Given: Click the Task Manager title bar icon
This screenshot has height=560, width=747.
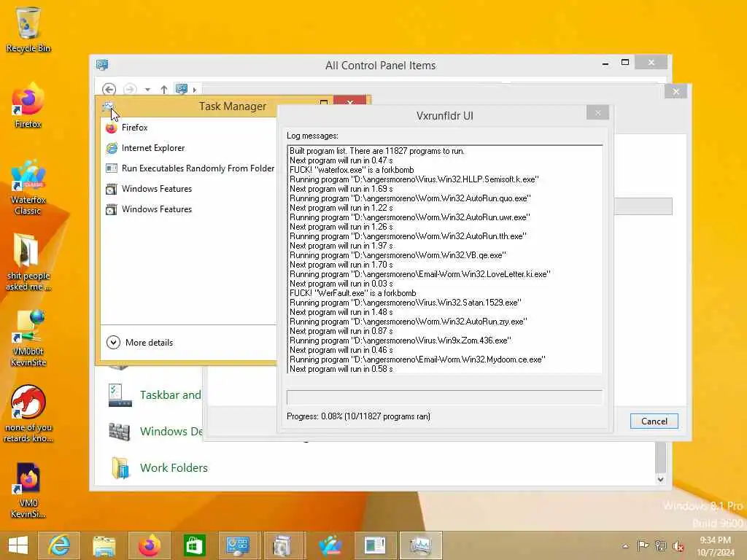Looking at the screenshot, I should (108, 106).
